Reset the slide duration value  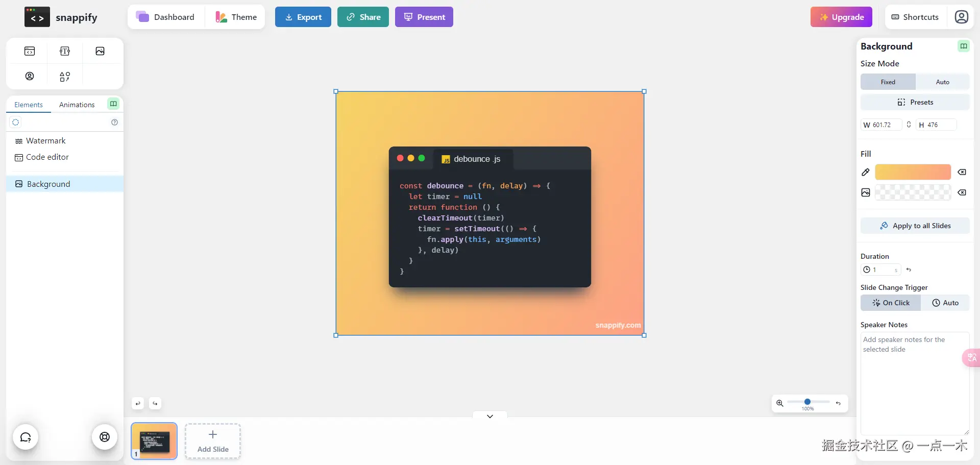tap(909, 270)
